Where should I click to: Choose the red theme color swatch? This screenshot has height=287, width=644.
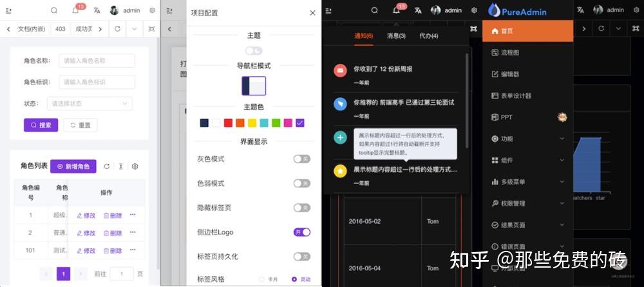click(228, 123)
